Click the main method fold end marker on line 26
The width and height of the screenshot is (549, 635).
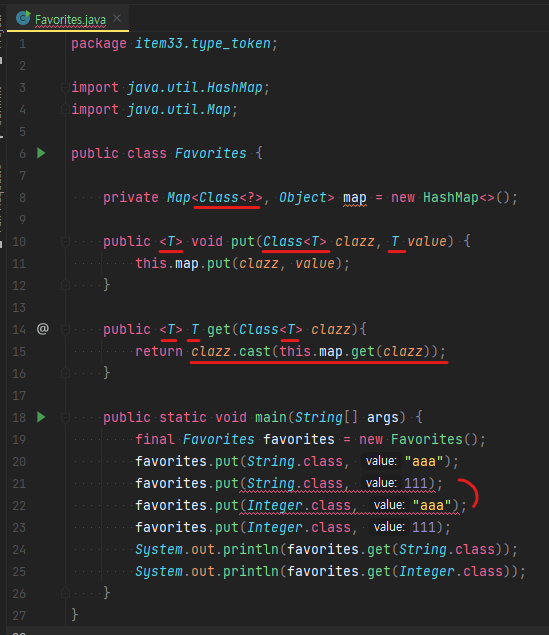click(x=65, y=593)
